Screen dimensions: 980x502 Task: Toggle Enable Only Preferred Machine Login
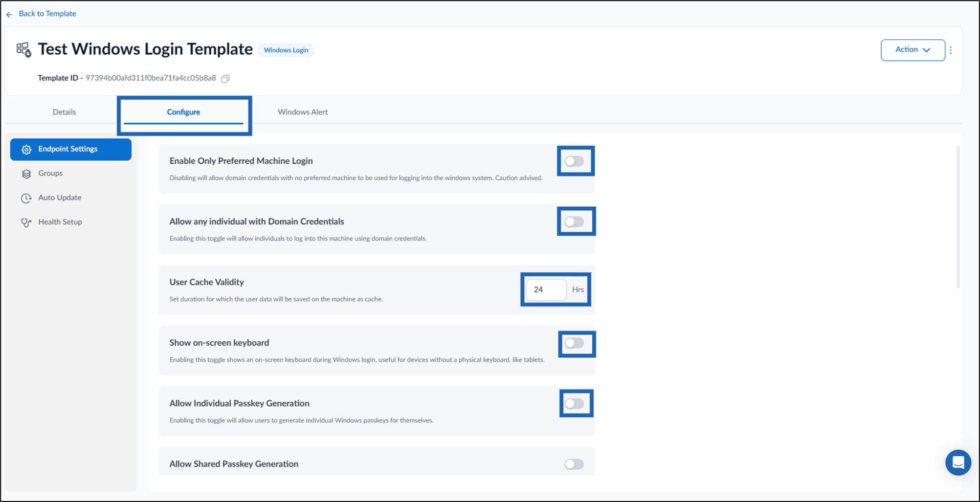(574, 161)
